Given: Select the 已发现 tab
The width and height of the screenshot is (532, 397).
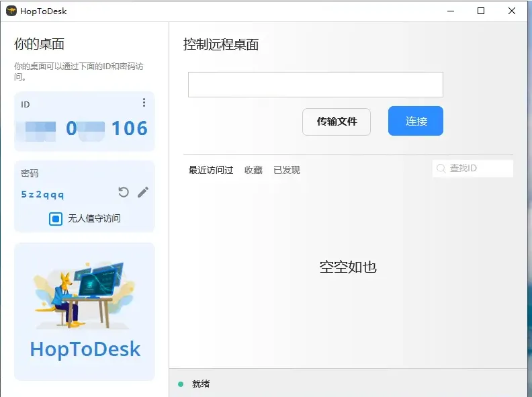Looking at the screenshot, I should 287,170.
